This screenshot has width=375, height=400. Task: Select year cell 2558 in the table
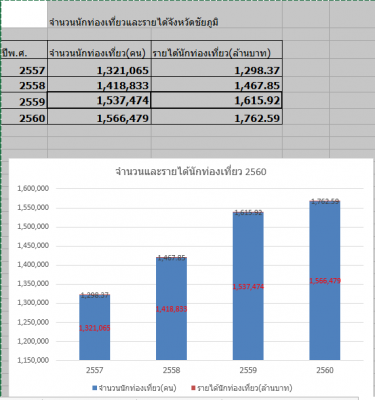tap(24, 85)
